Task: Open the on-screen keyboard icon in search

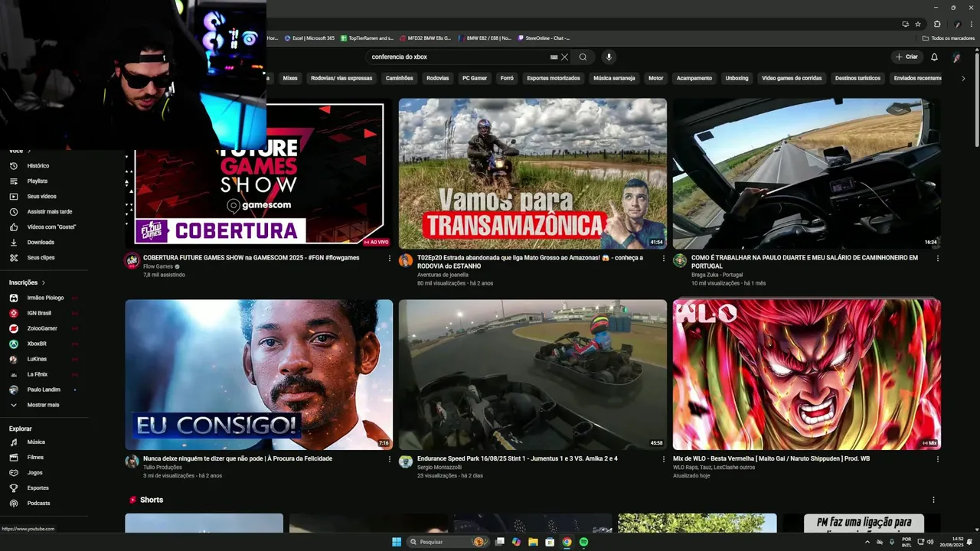Action: click(554, 57)
